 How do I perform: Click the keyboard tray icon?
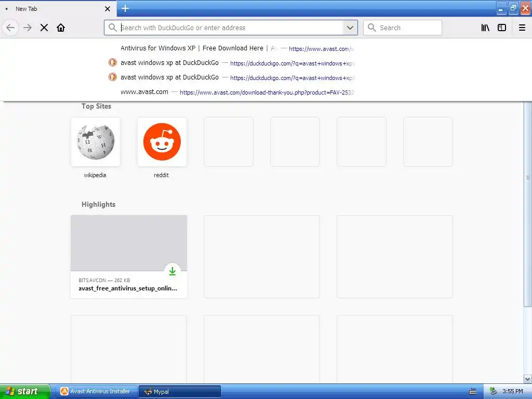[473, 392]
